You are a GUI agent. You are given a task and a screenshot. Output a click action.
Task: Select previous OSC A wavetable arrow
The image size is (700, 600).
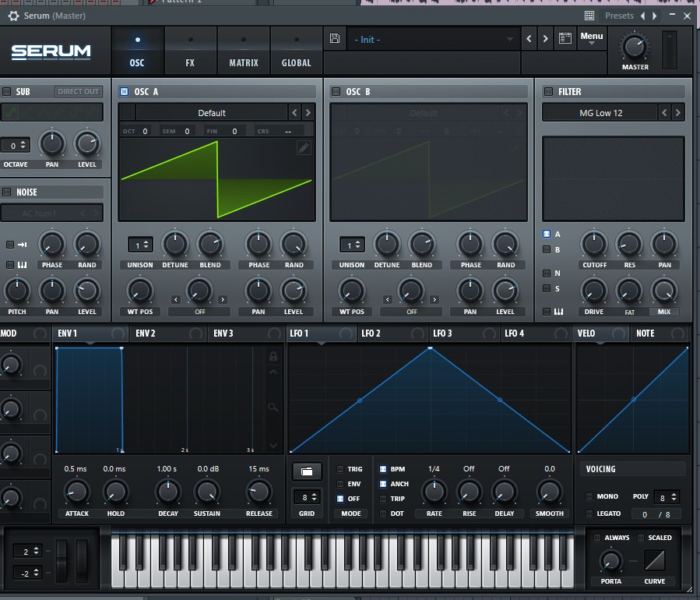pyautogui.click(x=294, y=112)
